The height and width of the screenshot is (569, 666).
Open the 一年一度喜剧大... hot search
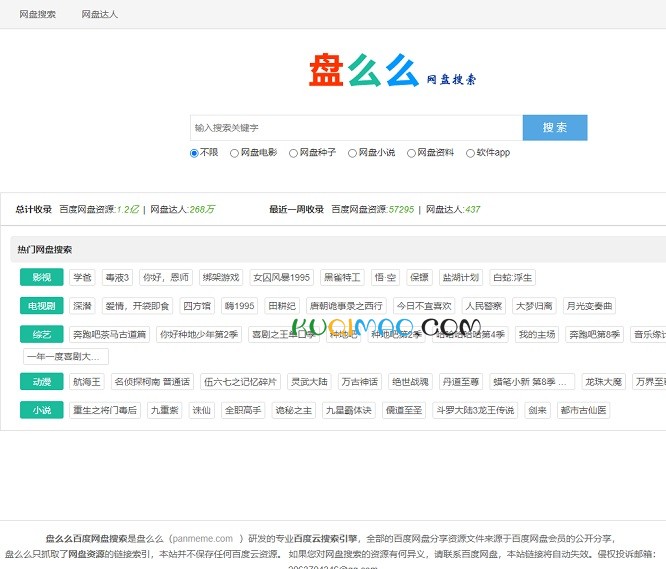coord(66,356)
